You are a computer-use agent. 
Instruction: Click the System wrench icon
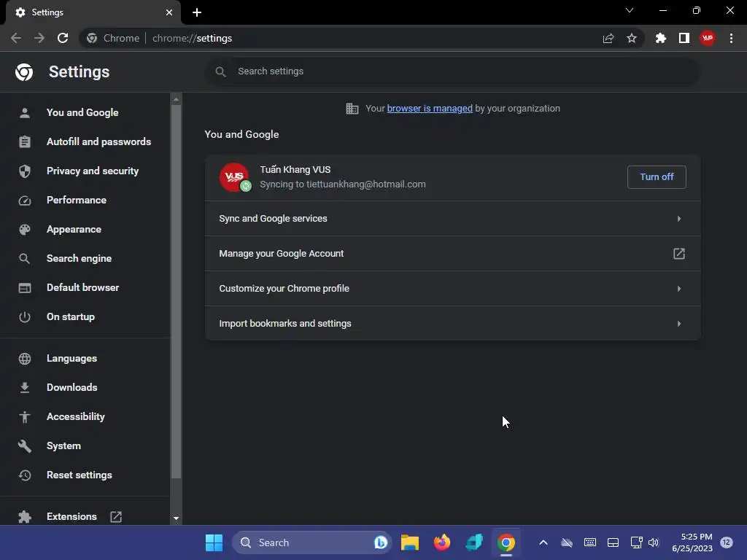pyautogui.click(x=25, y=446)
